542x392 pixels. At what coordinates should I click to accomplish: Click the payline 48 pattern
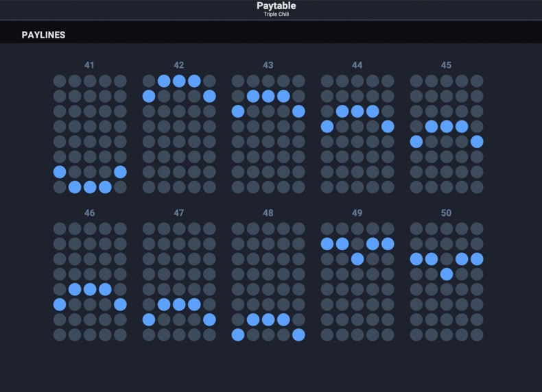[x=268, y=282]
